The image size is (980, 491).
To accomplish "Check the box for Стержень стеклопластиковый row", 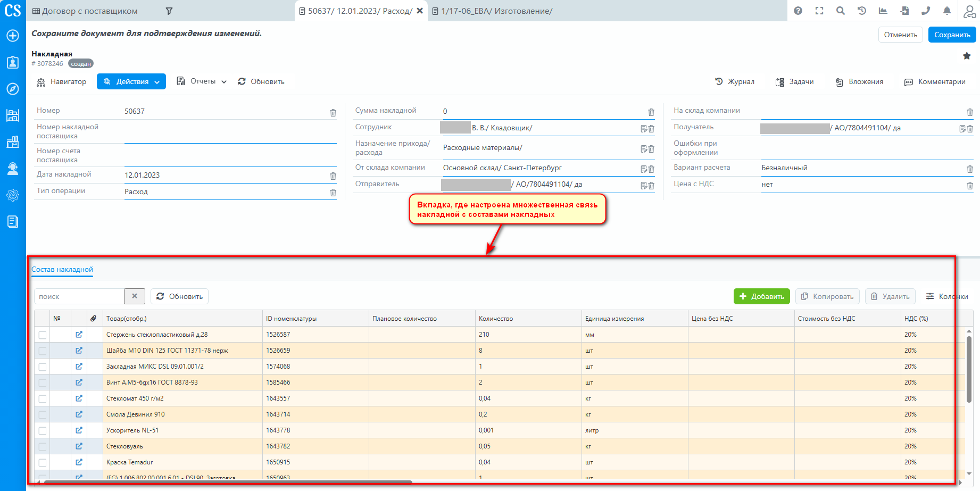I will 43,335.
